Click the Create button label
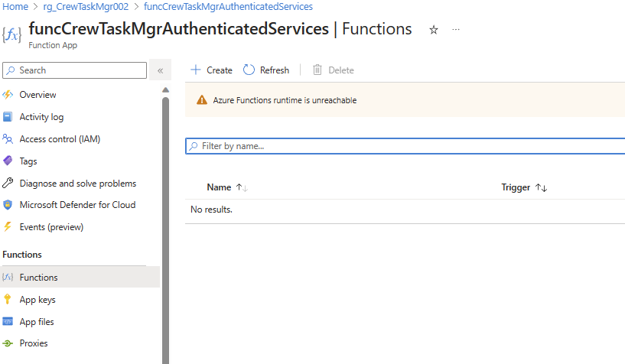 (220, 70)
